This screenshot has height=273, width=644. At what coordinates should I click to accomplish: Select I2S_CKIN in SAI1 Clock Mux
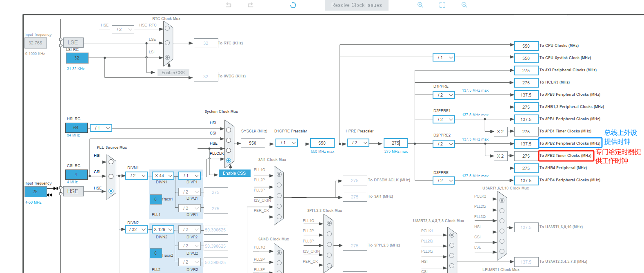point(279,206)
